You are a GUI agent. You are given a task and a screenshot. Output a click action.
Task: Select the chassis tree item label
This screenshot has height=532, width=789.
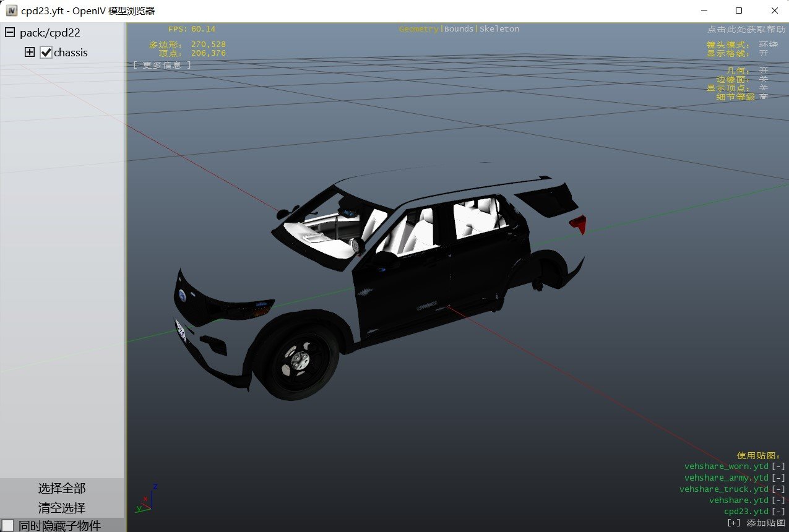[x=71, y=53]
